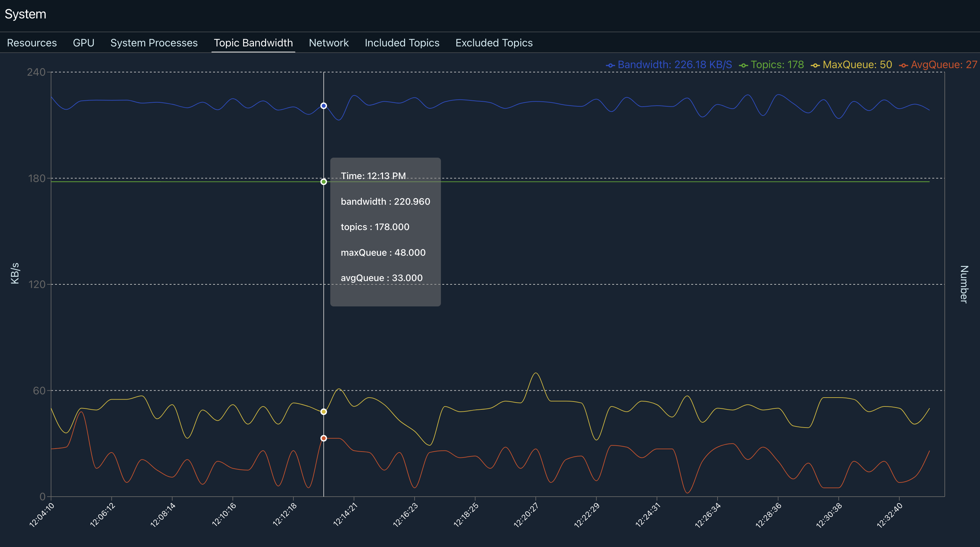
Task: Click the orange avgQueue data point marker
Action: pyautogui.click(x=323, y=438)
